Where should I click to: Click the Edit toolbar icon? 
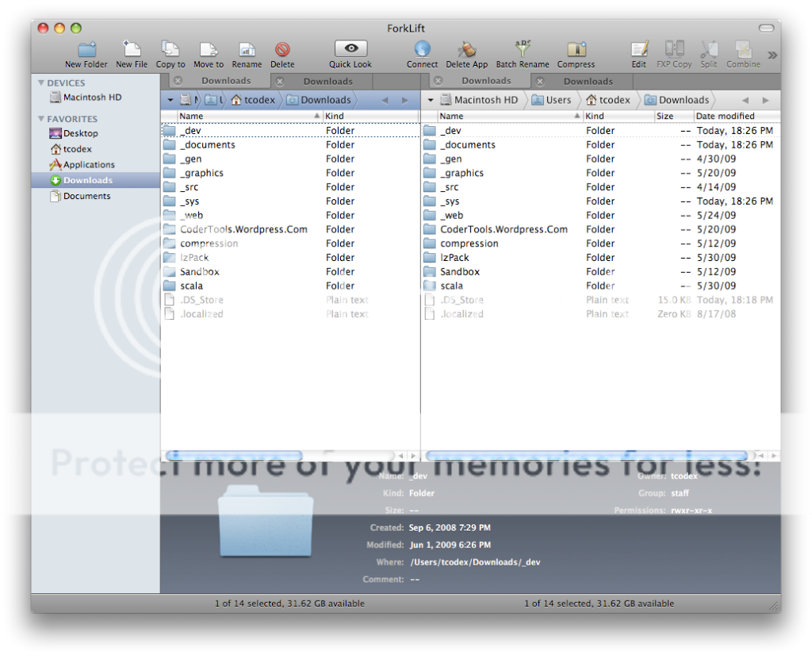coord(639,49)
